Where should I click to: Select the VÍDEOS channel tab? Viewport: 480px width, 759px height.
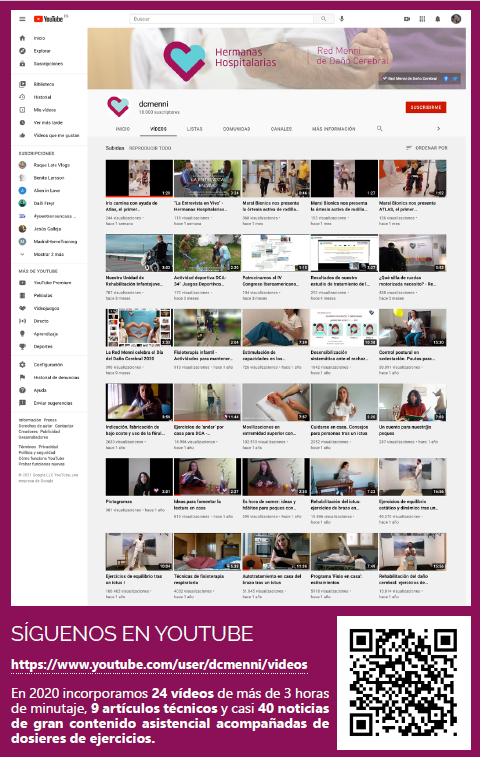pos(158,129)
